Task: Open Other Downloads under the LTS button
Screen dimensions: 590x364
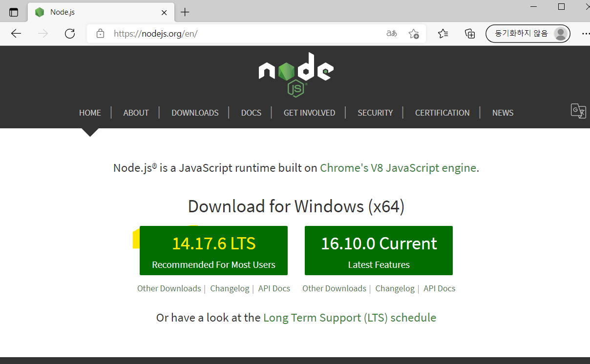Action: tap(169, 288)
